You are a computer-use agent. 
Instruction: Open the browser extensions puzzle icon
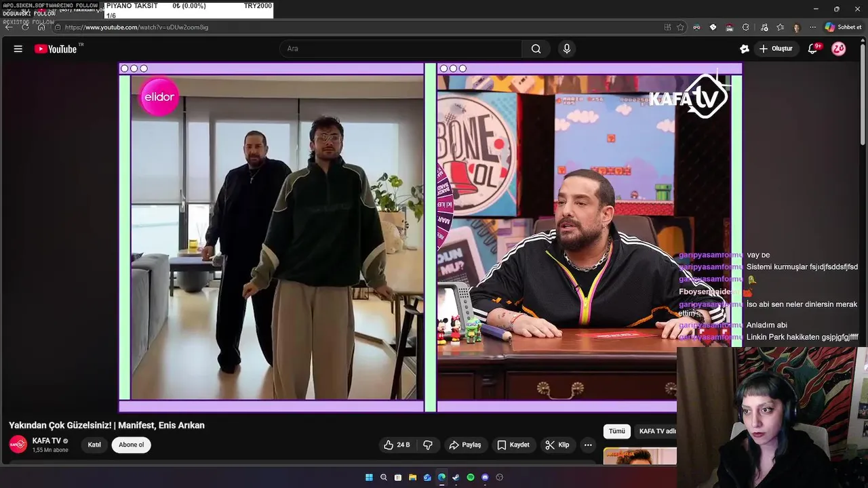[745, 27]
